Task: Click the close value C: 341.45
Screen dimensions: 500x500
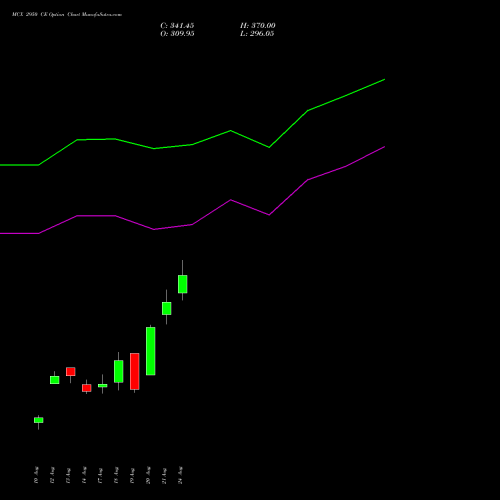Action: pos(177,26)
